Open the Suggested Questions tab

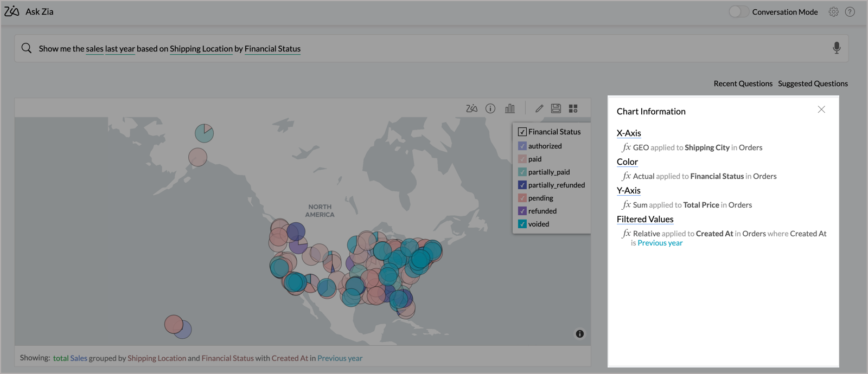point(813,83)
